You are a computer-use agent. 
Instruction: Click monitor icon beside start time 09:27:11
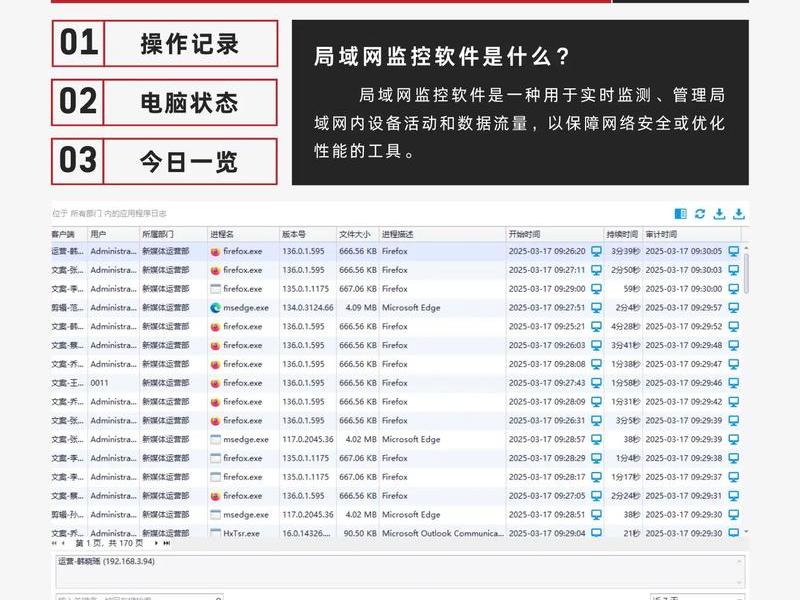click(x=596, y=270)
